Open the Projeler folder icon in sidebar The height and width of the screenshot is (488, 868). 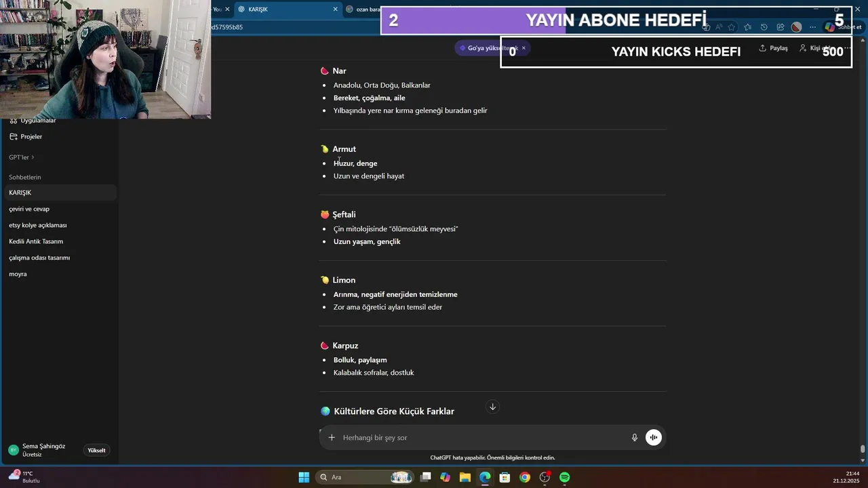coord(14,137)
